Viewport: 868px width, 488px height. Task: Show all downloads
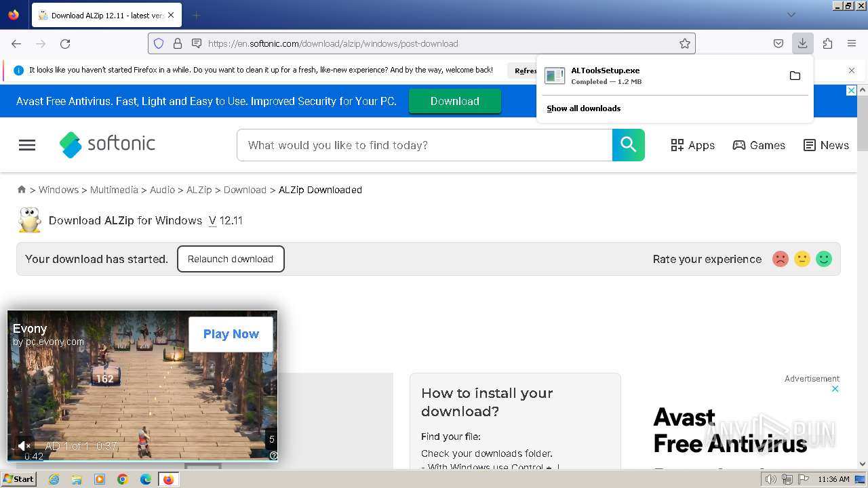coord(583,108)
